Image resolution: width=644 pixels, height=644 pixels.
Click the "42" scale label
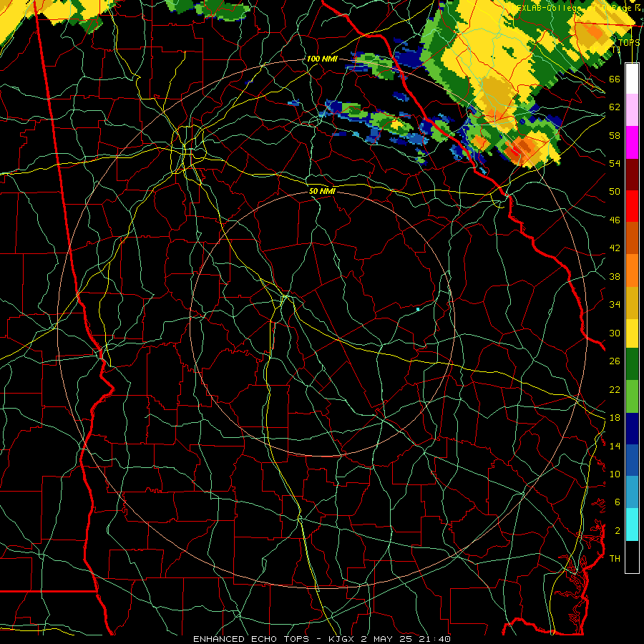click(x=615, y=248)
